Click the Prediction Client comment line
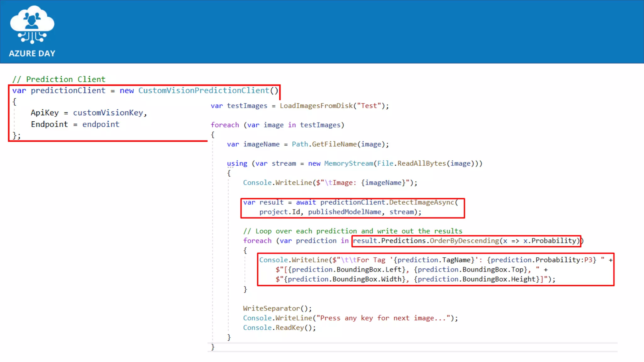The height and width of the screenshot is (362, 644). pyautogui.click(x=59, y=79)
